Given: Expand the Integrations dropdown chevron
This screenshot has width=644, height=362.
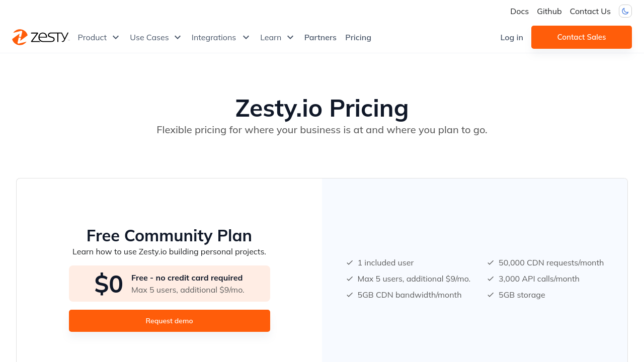Looking at the screenshot, I should tap(246, 37).
